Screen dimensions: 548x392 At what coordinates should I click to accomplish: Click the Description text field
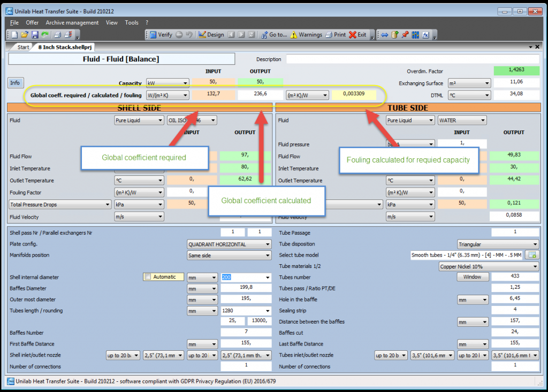[412, 59]
